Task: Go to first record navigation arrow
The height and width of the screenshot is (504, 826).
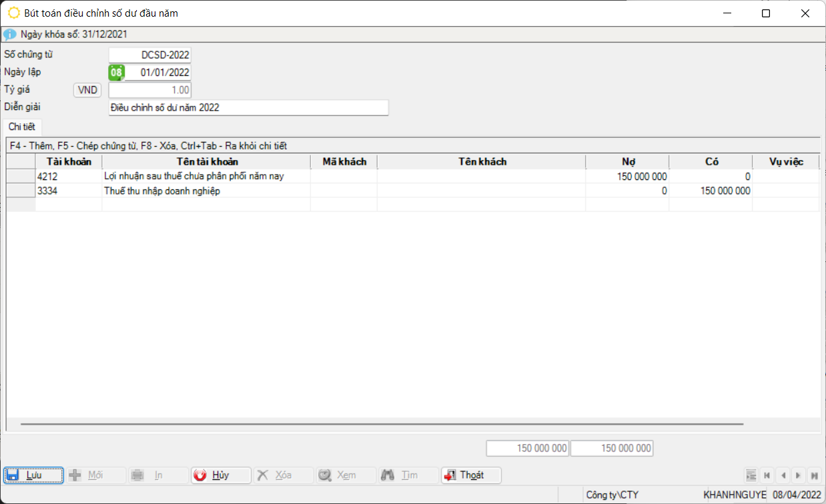Action: 767,475
